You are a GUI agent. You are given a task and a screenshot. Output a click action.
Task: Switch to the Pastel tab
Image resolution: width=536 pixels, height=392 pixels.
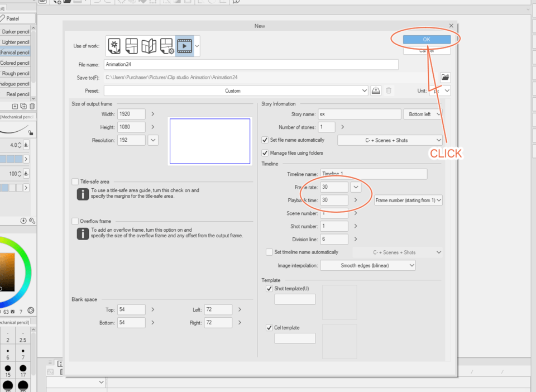coord(17,18)
